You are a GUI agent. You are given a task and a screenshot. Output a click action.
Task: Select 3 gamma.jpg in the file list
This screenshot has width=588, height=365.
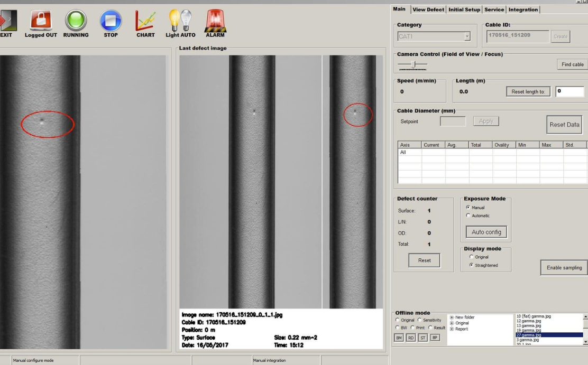pyautogui.click(x=528, y=340)
